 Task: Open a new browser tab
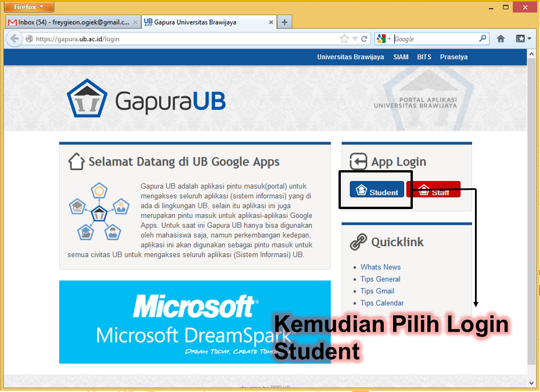click(285, 23)
